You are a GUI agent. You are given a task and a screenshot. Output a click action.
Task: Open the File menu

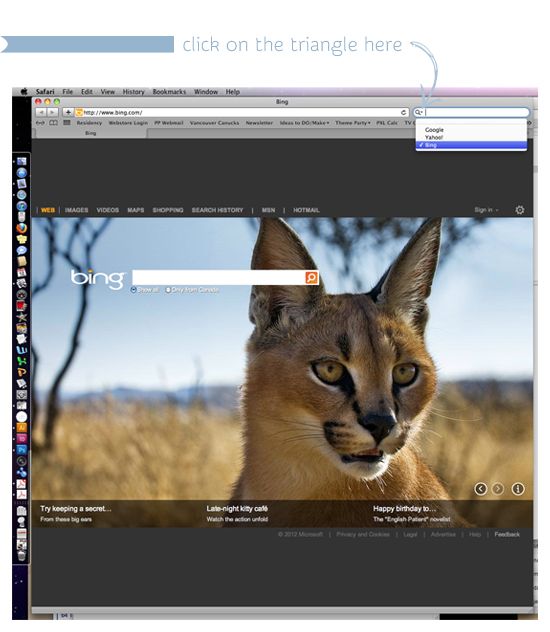click(x=68, y=91)
